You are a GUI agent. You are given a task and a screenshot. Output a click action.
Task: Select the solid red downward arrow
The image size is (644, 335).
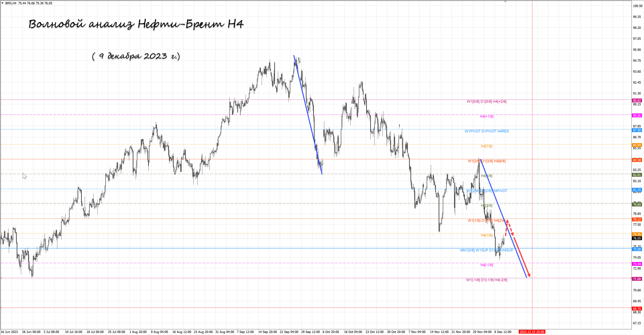(x=522, y=257)
